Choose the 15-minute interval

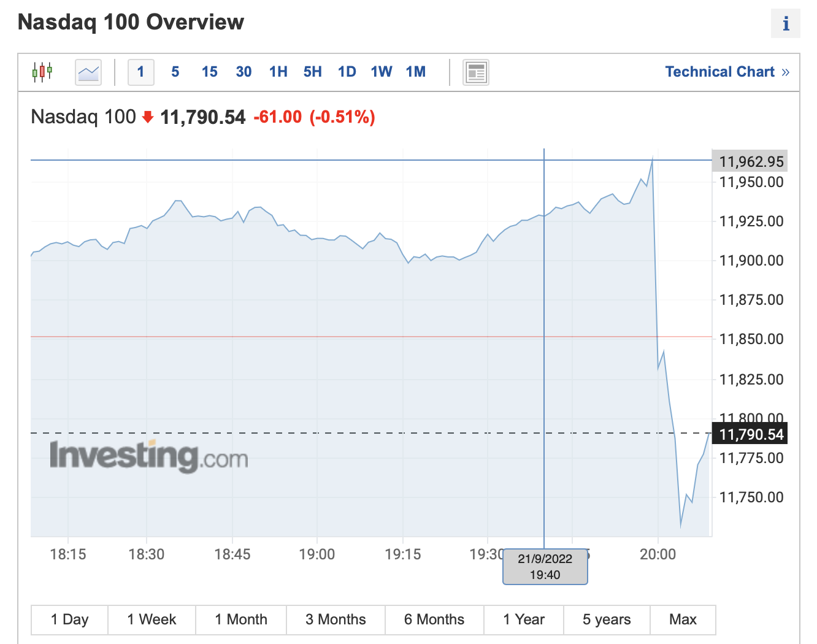[209, 72]
